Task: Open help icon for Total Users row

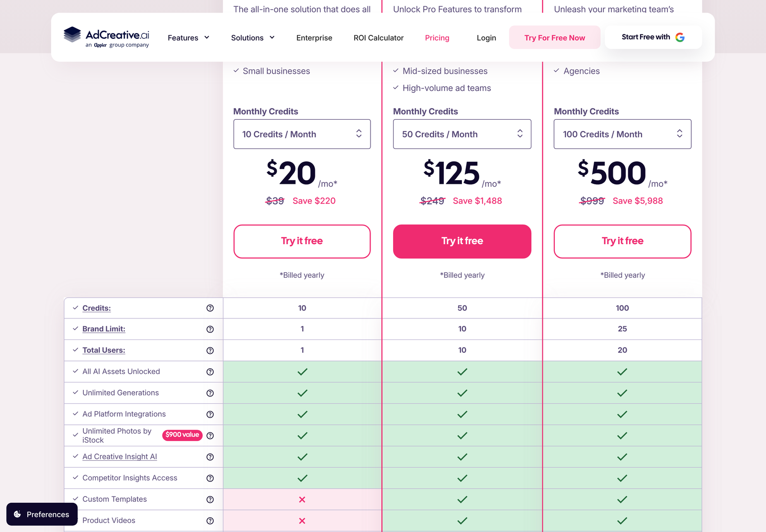Action: click(x=210, y=351)
